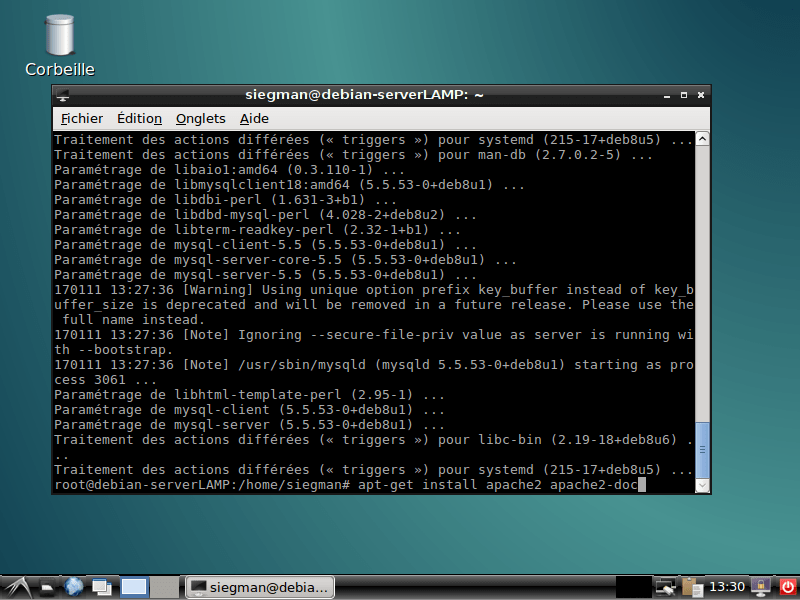Open the Corbeille trash icon on desktop
This screenshot has height=600, width=800.
[59, 35]
